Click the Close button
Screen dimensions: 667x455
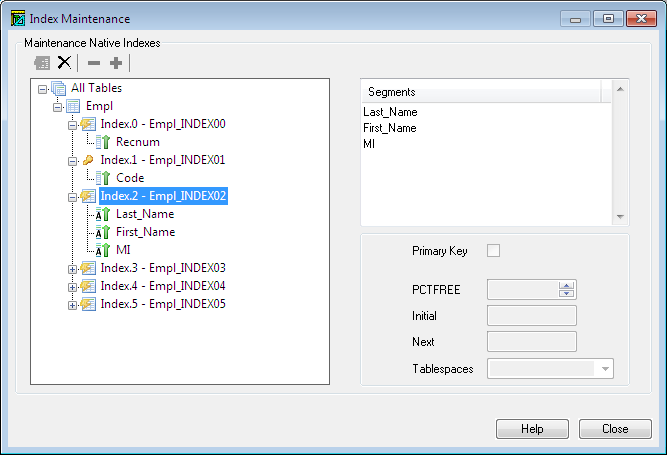(x=615, y=429)
